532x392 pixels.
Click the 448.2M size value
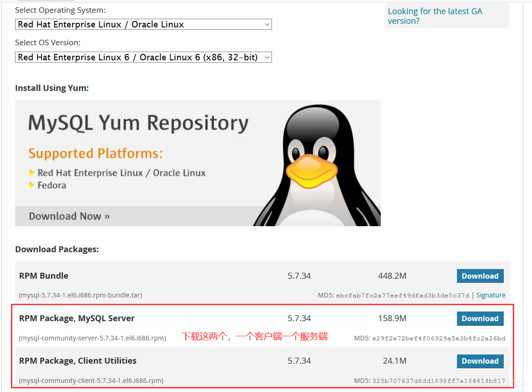coord(392,275)
